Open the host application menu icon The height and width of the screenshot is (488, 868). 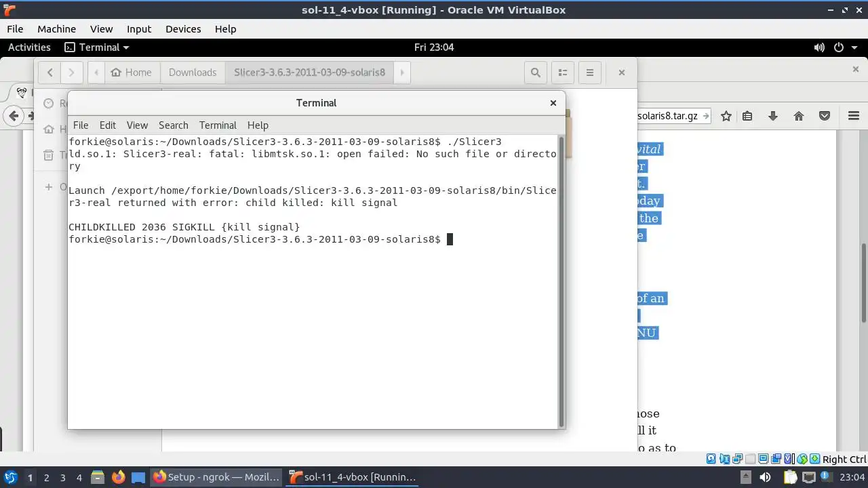point(10,477)
